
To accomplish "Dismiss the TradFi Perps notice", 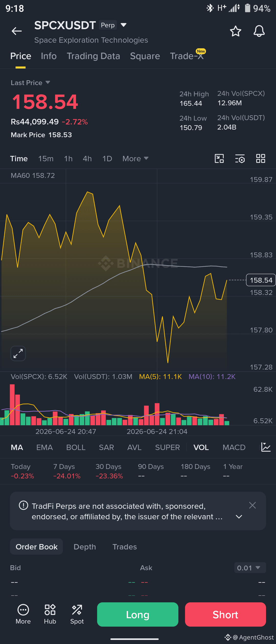I will (x=252, y=505).
